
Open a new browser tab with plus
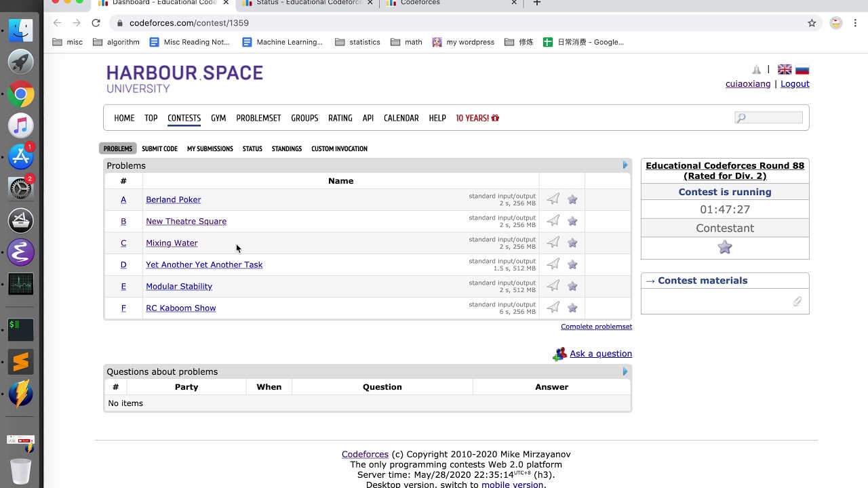[x=537, y=3]
